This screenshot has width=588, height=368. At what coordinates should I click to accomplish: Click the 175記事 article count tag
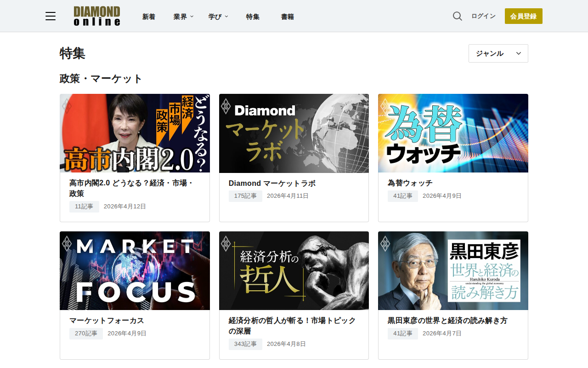(x=245, y=196)
